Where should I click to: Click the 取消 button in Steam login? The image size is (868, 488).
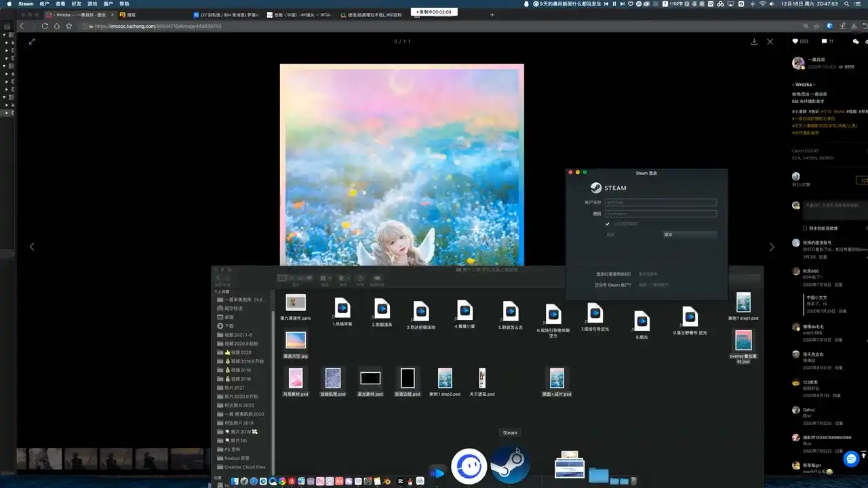tap(689, 235)
